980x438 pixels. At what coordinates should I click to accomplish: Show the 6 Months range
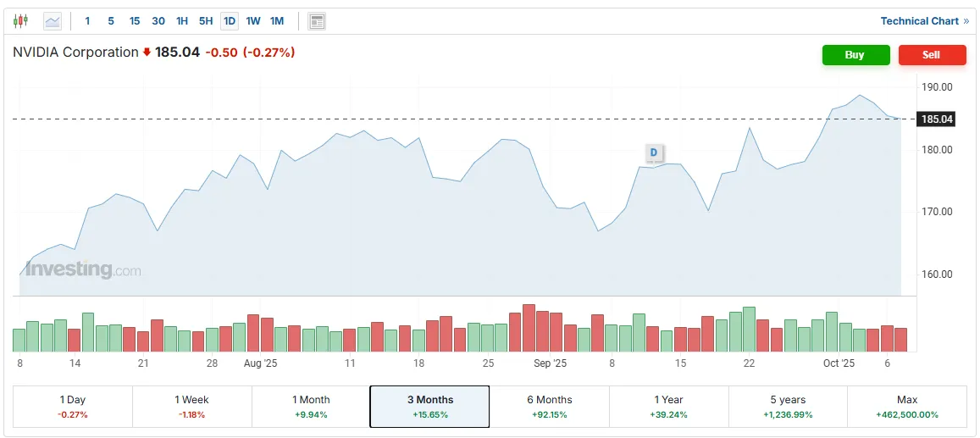click(x=550, y=407)
